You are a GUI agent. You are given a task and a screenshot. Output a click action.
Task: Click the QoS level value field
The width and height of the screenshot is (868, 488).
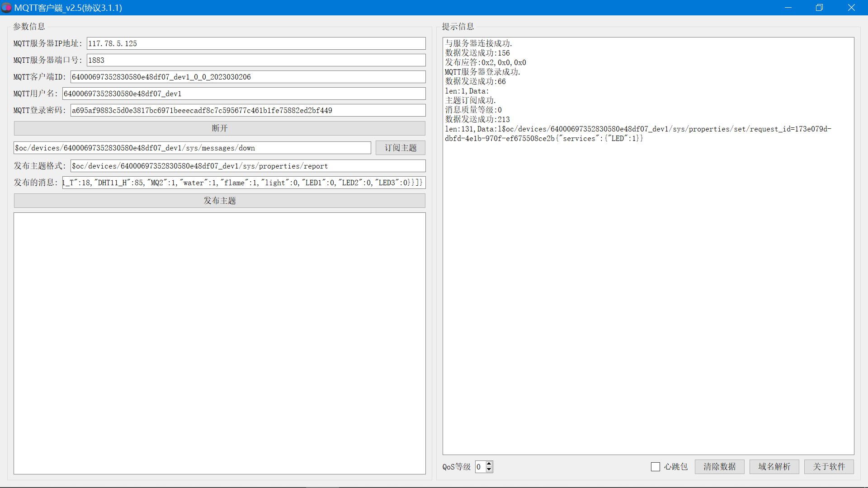tap(480, 467)
